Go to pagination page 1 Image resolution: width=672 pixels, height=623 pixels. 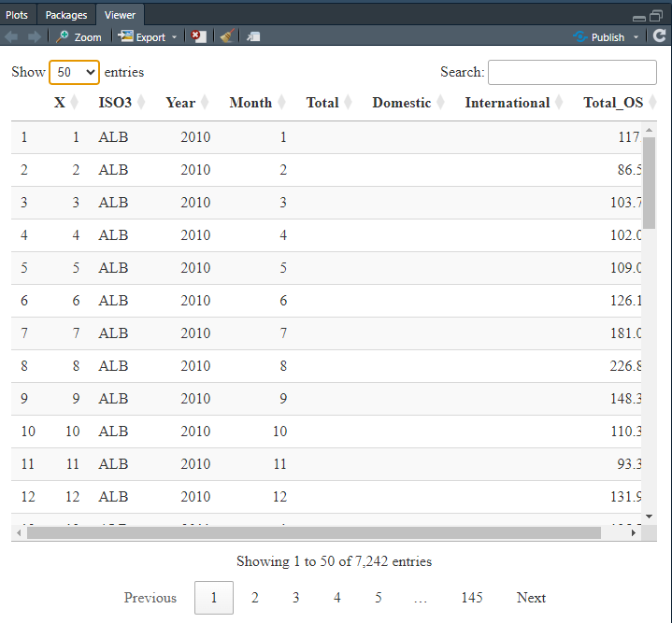coord(214,598)
